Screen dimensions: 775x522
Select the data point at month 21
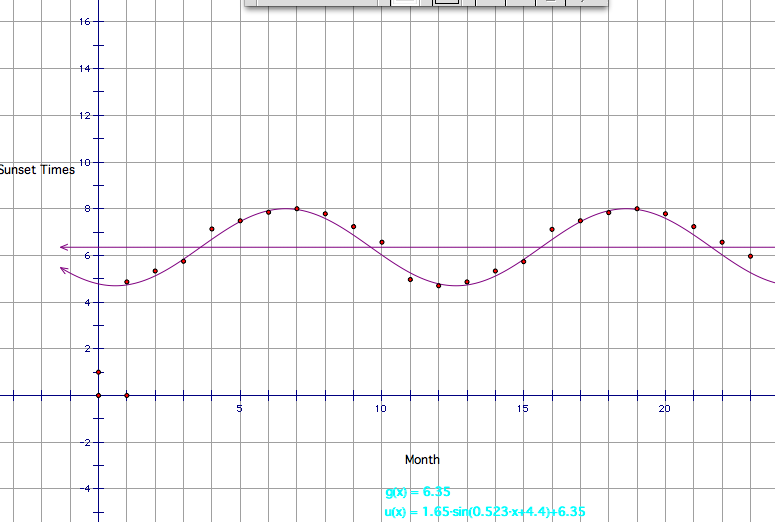(693, 227)
